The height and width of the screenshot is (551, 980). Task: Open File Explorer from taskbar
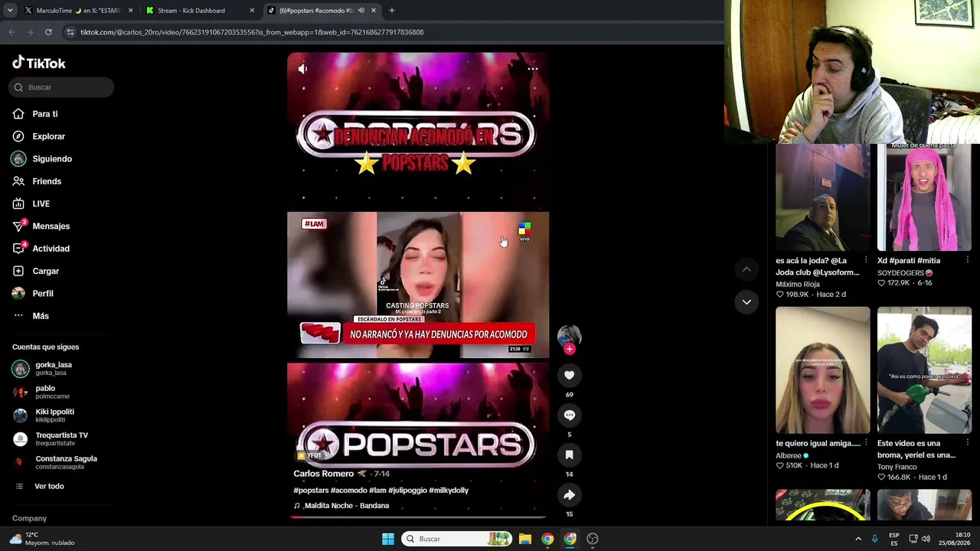point(525,539)
